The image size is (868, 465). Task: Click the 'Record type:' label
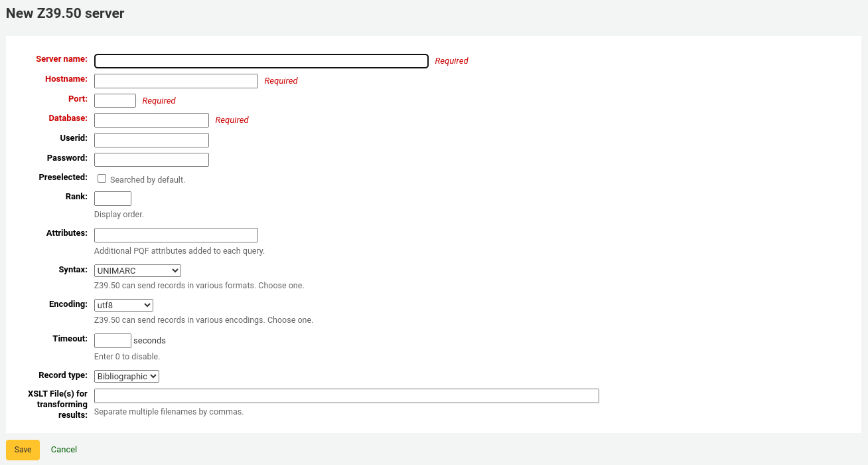(63, 375)
